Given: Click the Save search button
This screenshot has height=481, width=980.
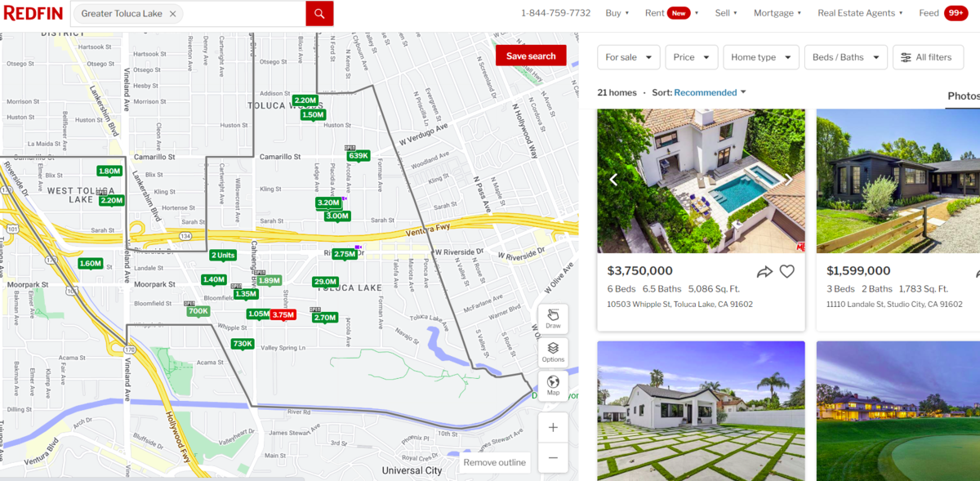Looking at the screenshot, I should click(531, 56).
